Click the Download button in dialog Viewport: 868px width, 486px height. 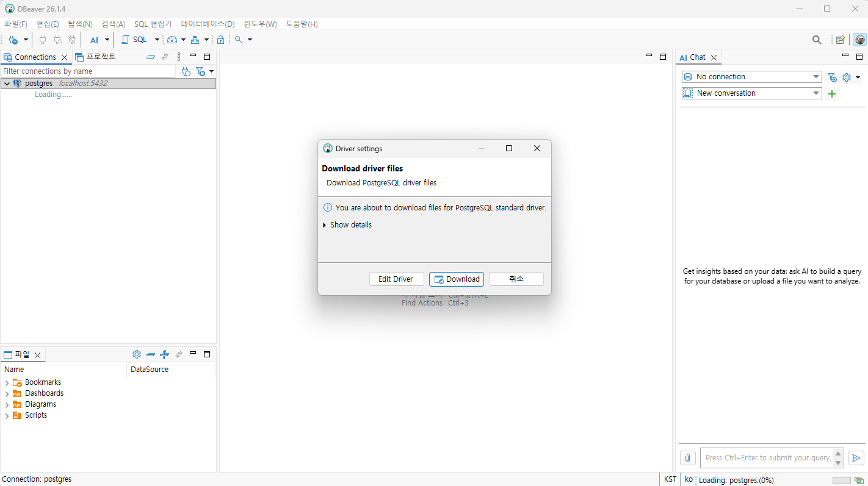coord(457,279)
